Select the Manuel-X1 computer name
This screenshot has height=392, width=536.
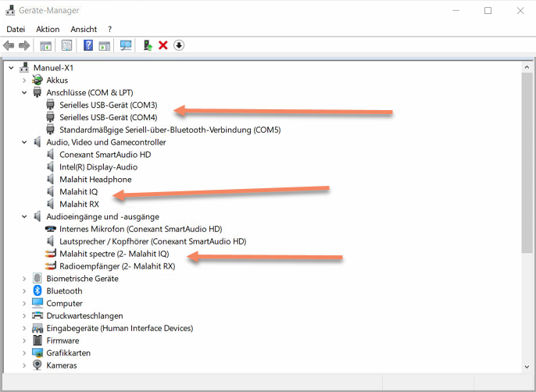[53, 68]
